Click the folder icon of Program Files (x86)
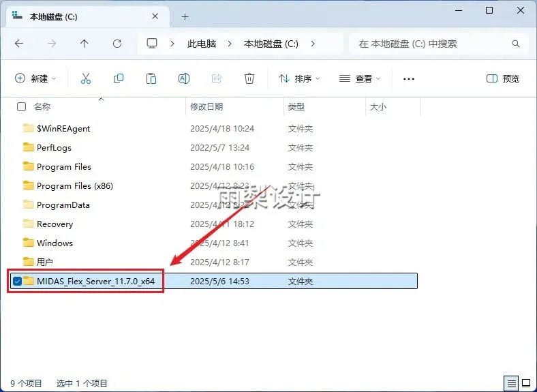The width and height of the screenshot is (537, 392). pyautogui.click(x=29, y=185)
